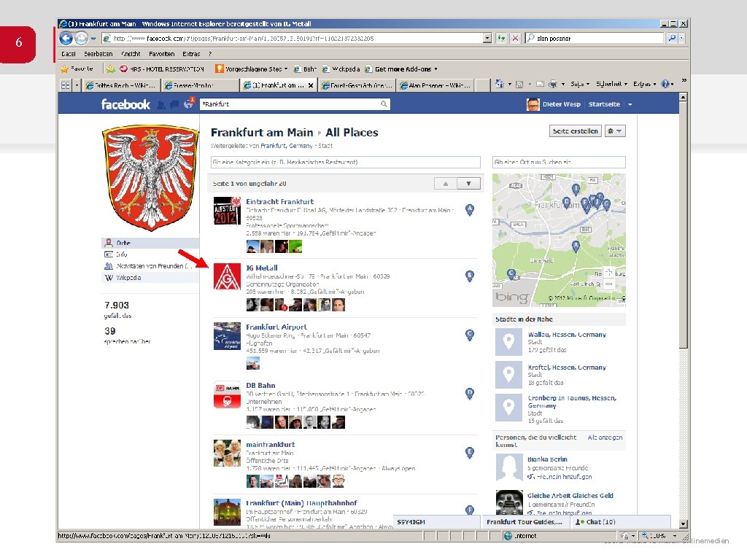Viewport: 747px width, 560px height.
Task: Open the Seite toolbar dropdown
Action: click(580, 85)
